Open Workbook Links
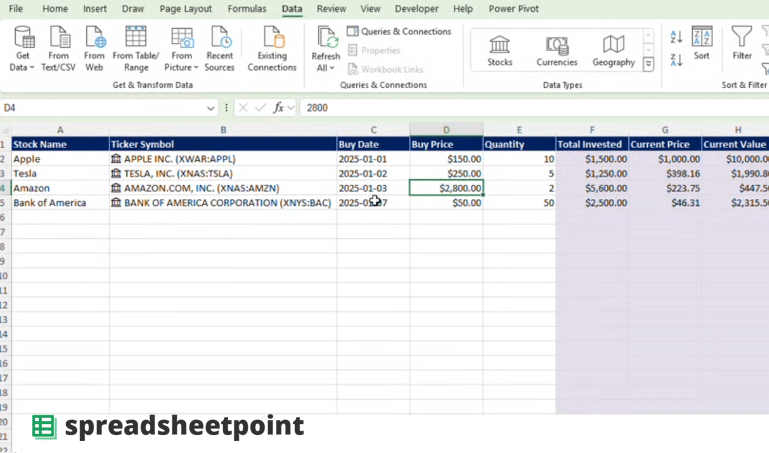Viewport: 769px width, 453px height. (x=385, y=69)
